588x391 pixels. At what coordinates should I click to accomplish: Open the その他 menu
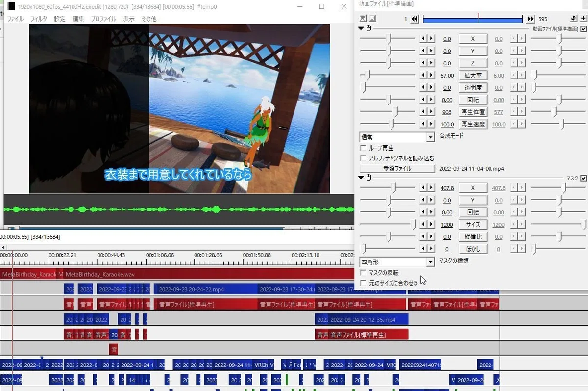coord(149,19)
